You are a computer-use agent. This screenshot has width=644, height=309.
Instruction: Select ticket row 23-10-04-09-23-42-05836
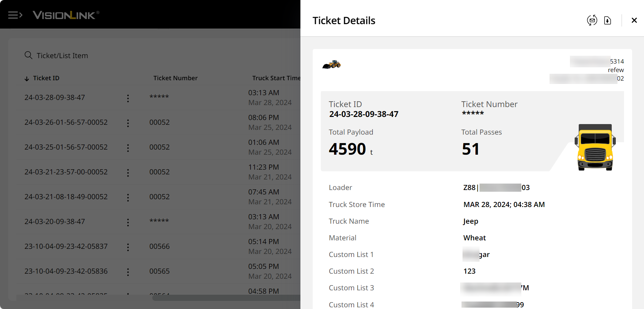[66, 271]
